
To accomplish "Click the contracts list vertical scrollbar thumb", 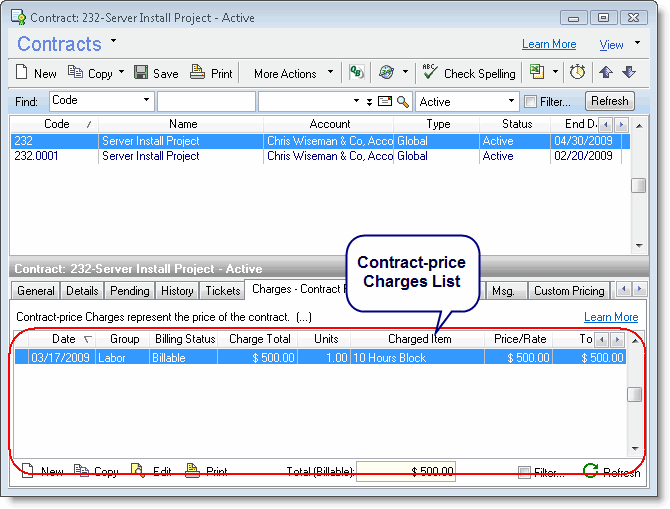I will point(637,186).
